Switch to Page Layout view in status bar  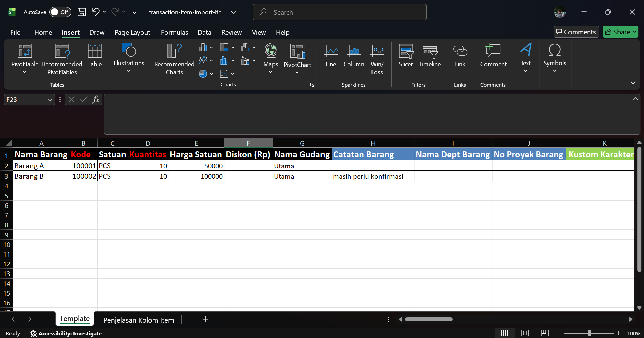point(525,333)
